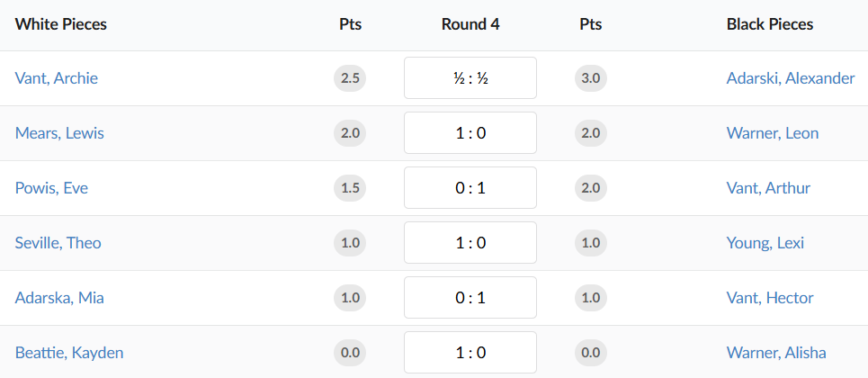868x378 pixels.
Task: Edit Adarska vs Vant Hector result
Action: [470, 298]
